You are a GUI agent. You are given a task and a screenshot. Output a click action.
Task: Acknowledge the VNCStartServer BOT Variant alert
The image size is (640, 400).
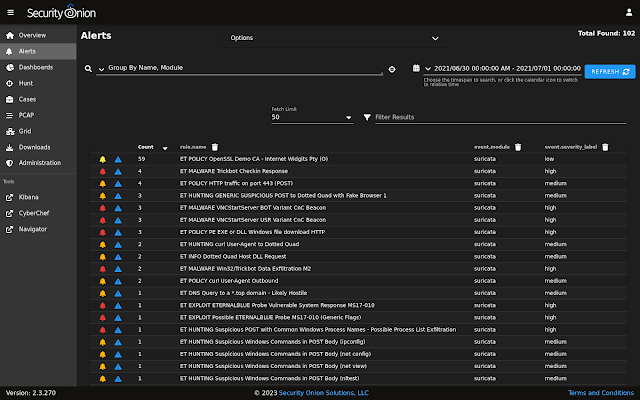(x=102, y=208)
